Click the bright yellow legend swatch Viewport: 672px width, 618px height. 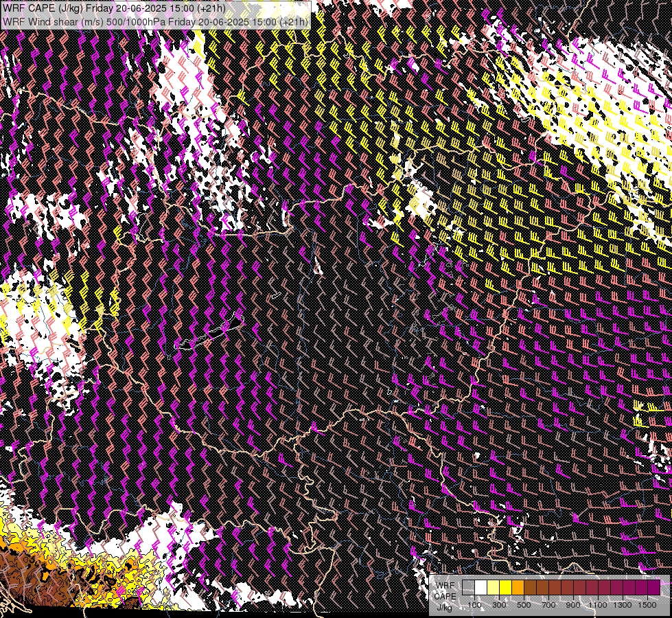coord(506,588)
